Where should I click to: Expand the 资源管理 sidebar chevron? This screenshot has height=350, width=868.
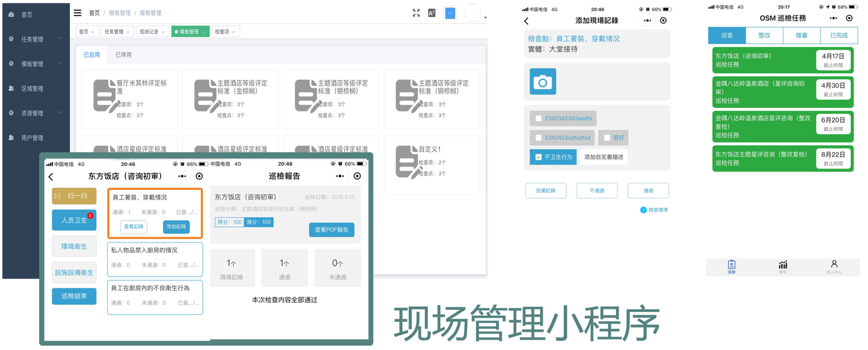60,112
